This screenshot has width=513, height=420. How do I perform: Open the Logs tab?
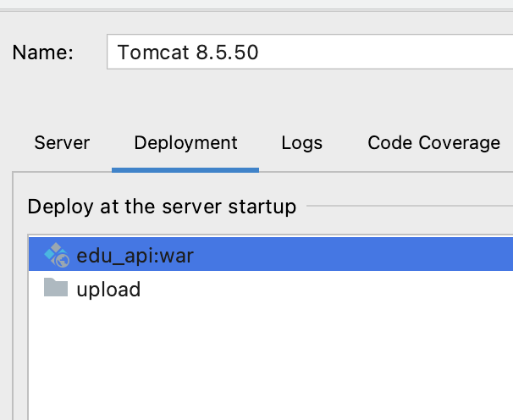[302, 143]
